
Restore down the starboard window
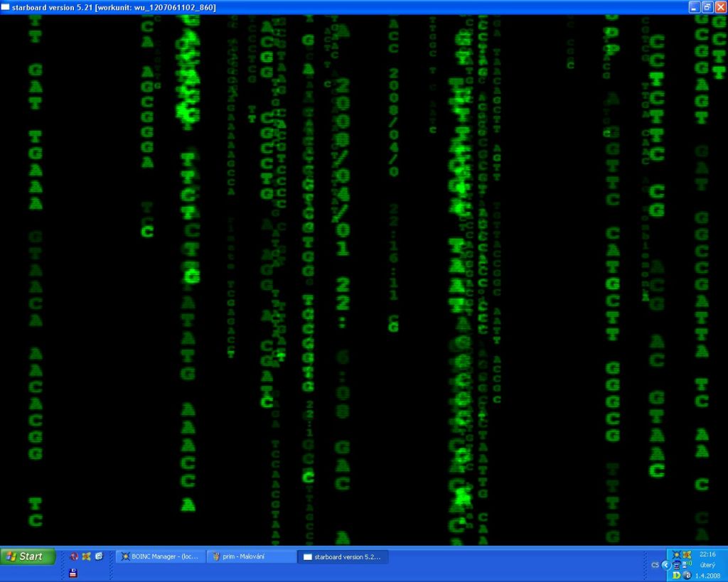707,7
